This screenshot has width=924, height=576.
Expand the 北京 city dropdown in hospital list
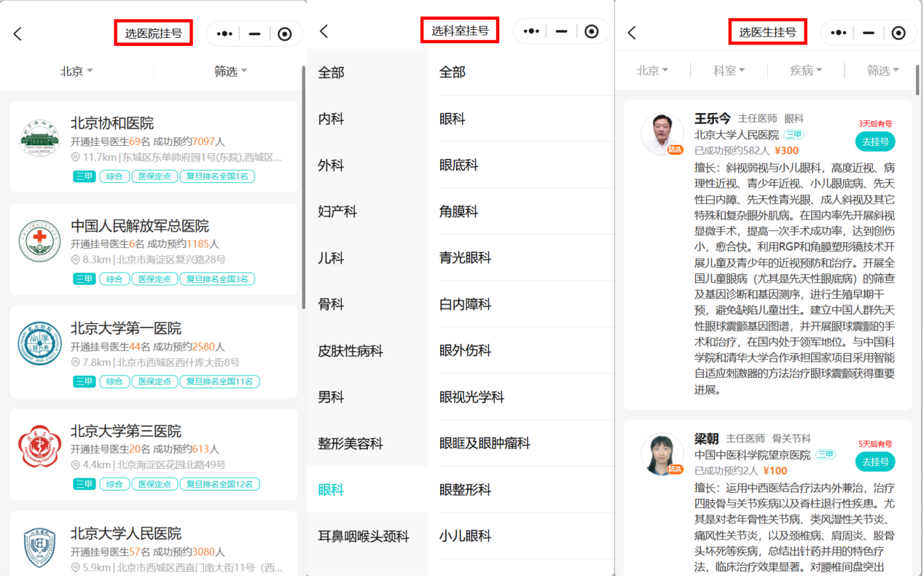(x=77, y=71)
